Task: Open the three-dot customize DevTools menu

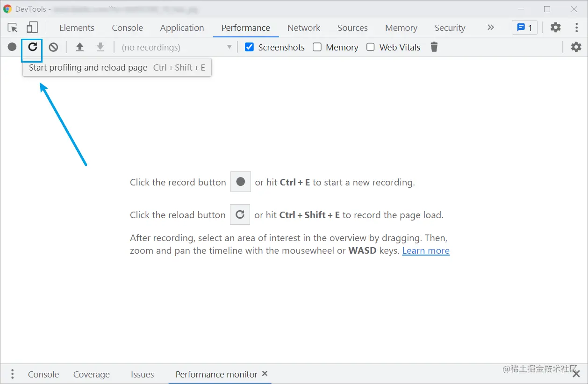Action: tap(576, 28)
